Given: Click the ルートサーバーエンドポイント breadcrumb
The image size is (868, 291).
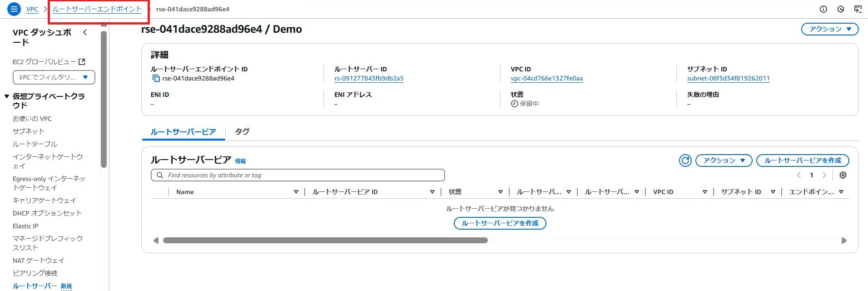Looking at the screenshot, I should pyautogui.click(x=97, y=9).
